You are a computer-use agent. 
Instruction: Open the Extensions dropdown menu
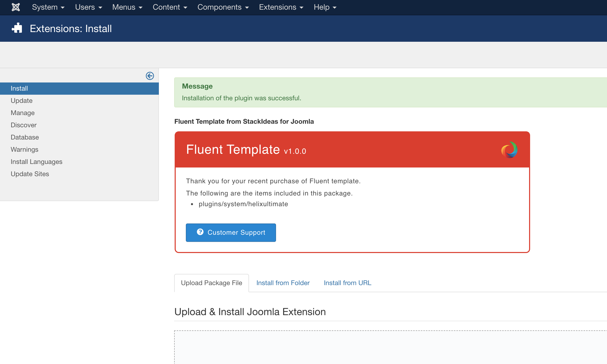[281, 7]
